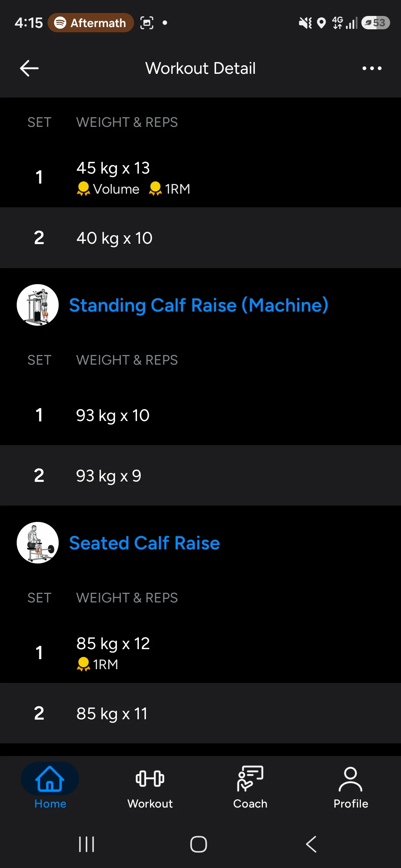Tap the 1RM medal on 45 kg set
The image size is (401, 868).
(x=155, y=189)
